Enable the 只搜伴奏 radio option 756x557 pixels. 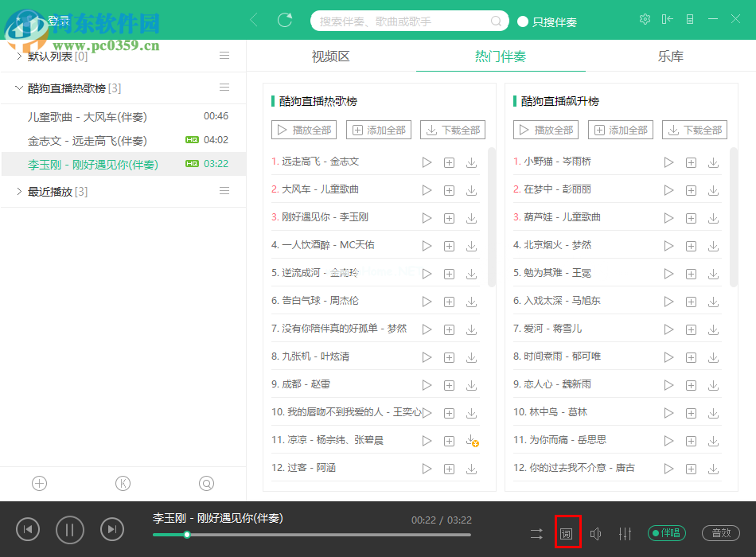[x=523, y=21]
